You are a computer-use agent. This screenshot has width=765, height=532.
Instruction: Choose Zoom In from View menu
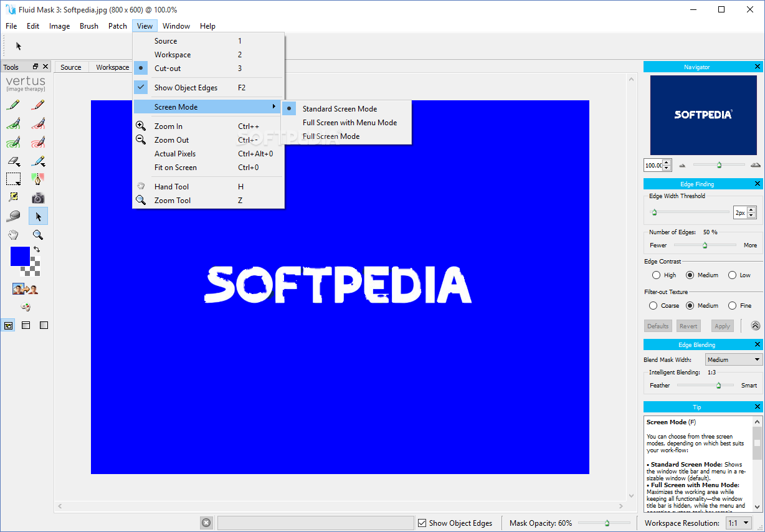coord(209,126)
